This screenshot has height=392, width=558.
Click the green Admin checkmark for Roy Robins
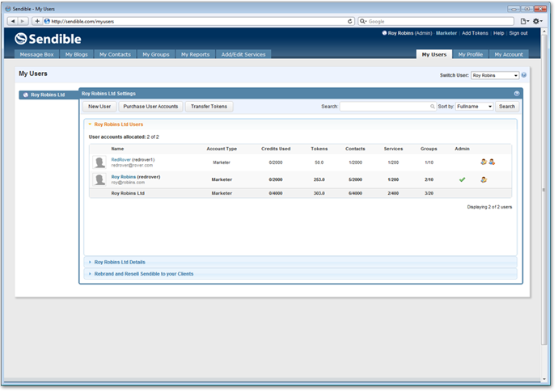point(463,179)
